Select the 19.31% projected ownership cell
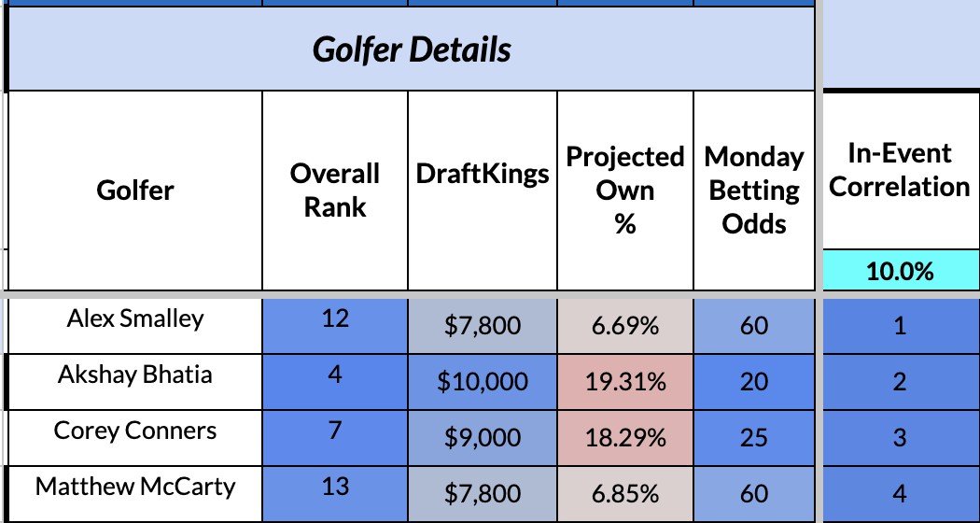The height and width of the screenshot is (523, 980). (x=625, y=382)
